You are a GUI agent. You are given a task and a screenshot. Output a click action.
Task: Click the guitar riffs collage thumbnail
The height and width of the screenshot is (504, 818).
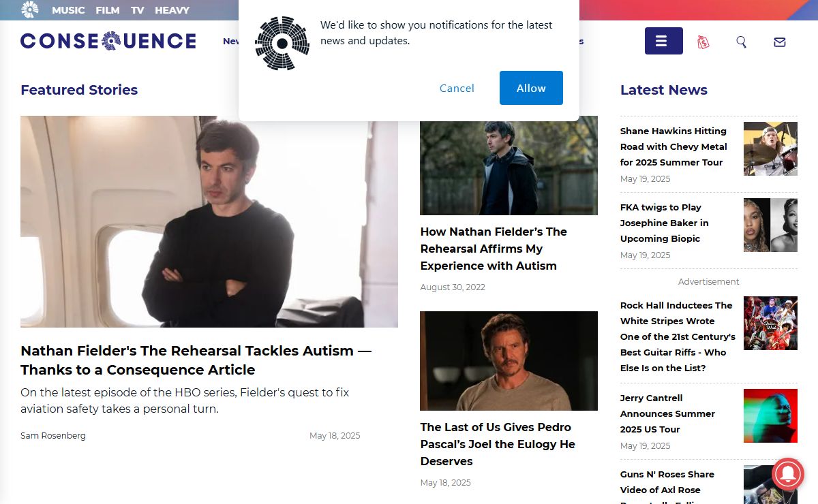(770, 323)
